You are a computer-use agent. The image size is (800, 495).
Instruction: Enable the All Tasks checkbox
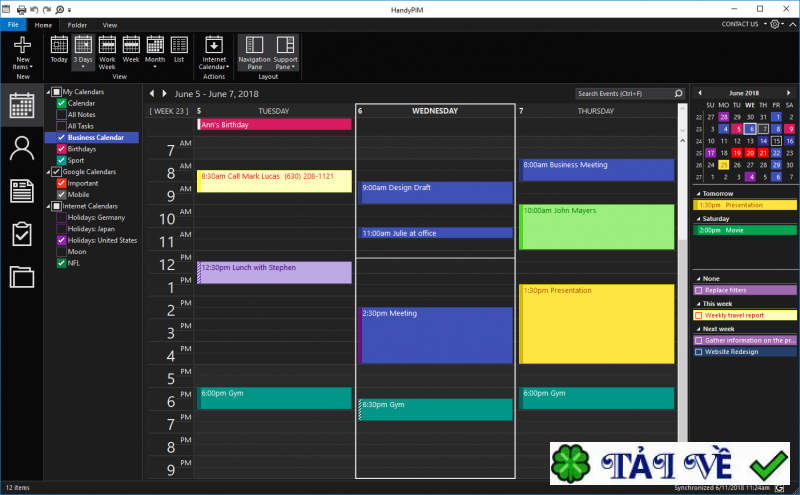coord(61,126)
